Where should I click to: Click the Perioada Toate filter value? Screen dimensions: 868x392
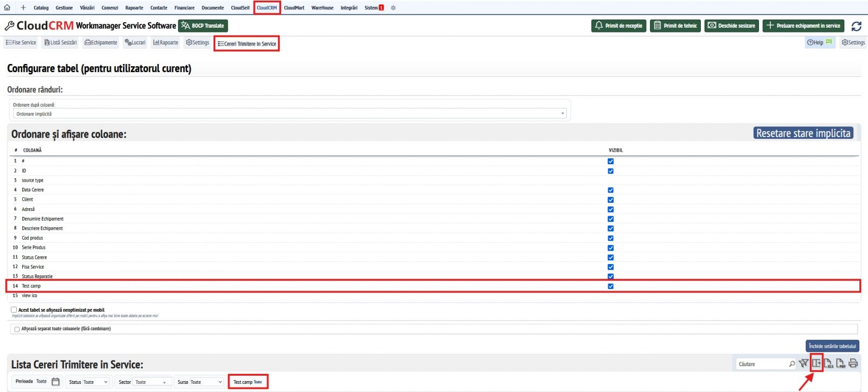point(41,381)
